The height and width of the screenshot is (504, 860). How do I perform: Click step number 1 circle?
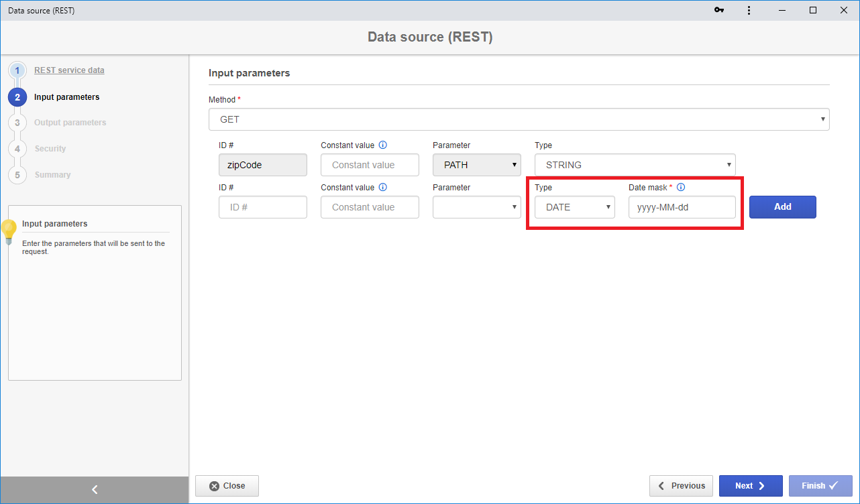17,70
